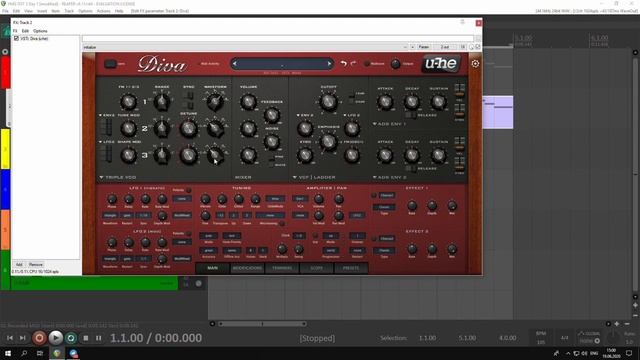Viewport: 640px width, 360px height.
Task: Open Diva settings gear icon
Action: coord(475,64)
